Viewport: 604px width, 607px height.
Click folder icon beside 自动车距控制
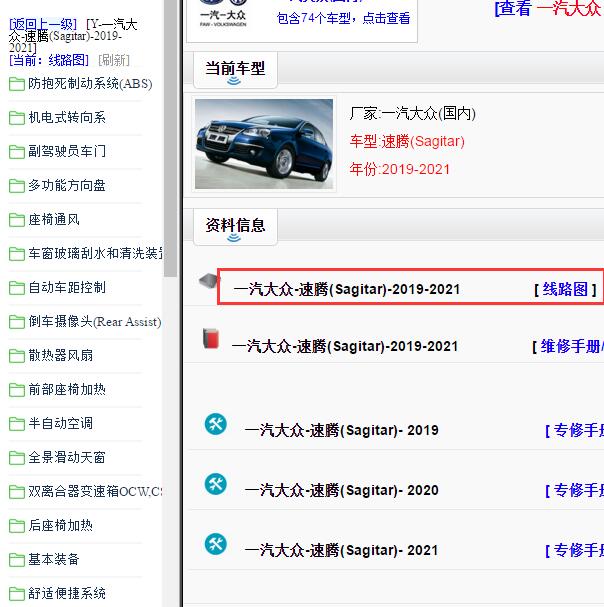pyautogui.click(x=17, y=288)
